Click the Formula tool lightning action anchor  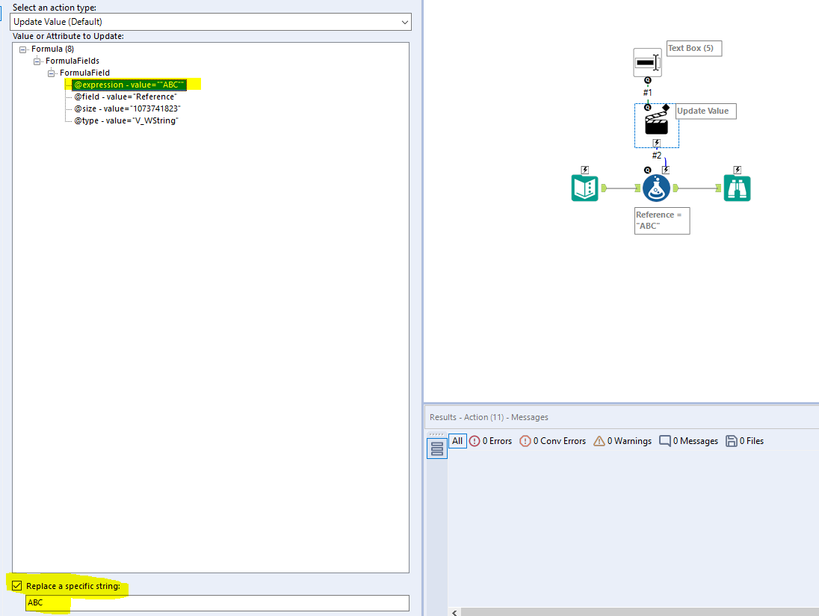[x=665, y=170]
